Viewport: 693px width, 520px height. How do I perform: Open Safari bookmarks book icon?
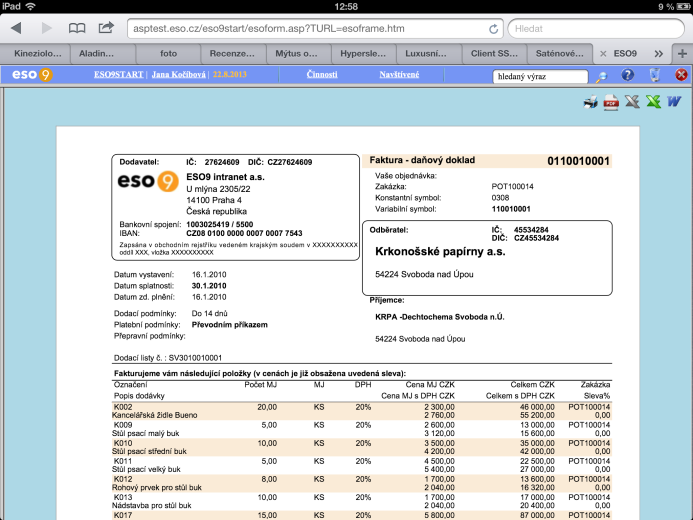(x=77, y=29)
